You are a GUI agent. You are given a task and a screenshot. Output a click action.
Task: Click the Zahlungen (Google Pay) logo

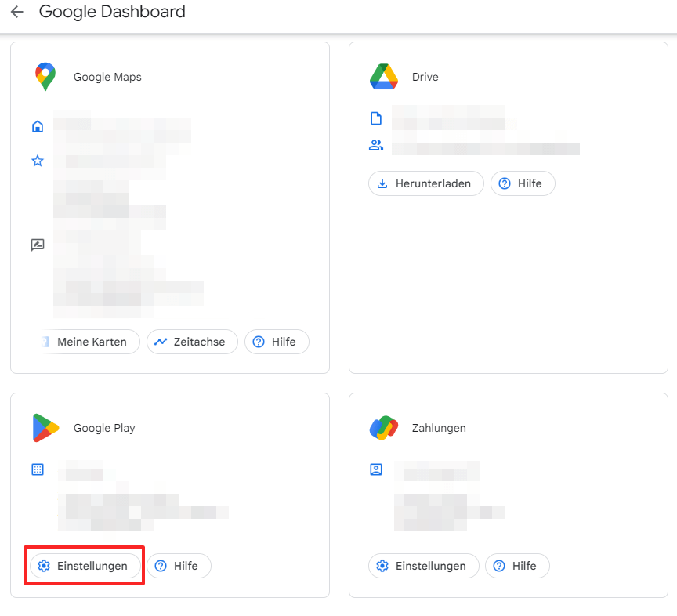point(384,428)
